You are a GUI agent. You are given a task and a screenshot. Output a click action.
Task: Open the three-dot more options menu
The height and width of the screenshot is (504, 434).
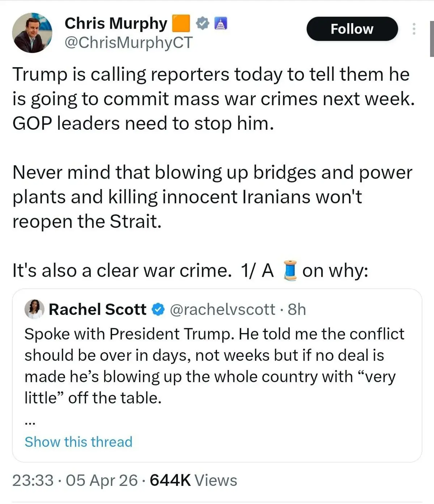(x=414, y=29)
